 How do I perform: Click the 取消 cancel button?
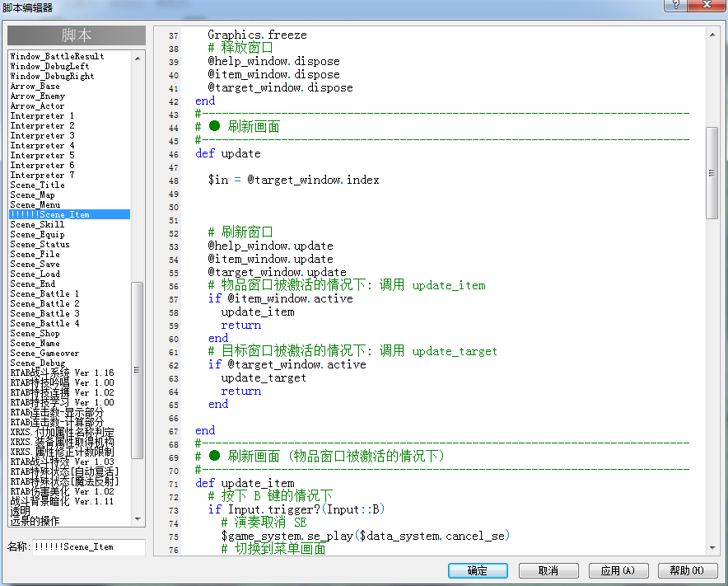(x=548, y=570)
